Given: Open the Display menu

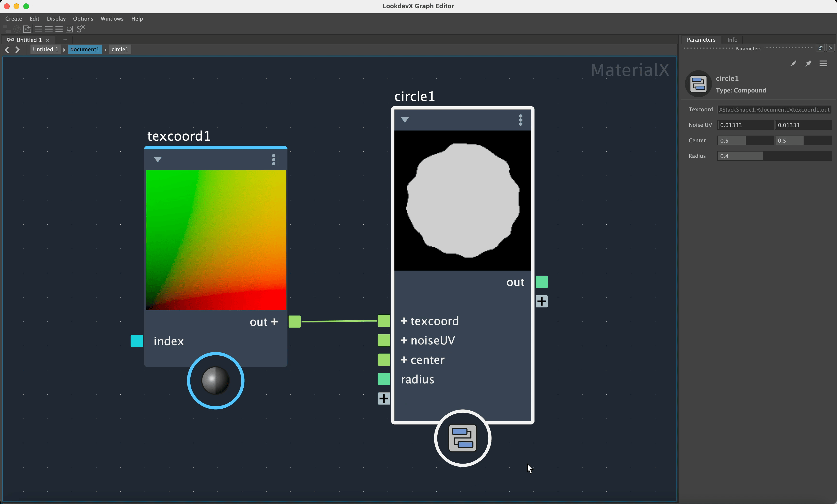Looking at the screenshot, I should (x=56, y=19).
